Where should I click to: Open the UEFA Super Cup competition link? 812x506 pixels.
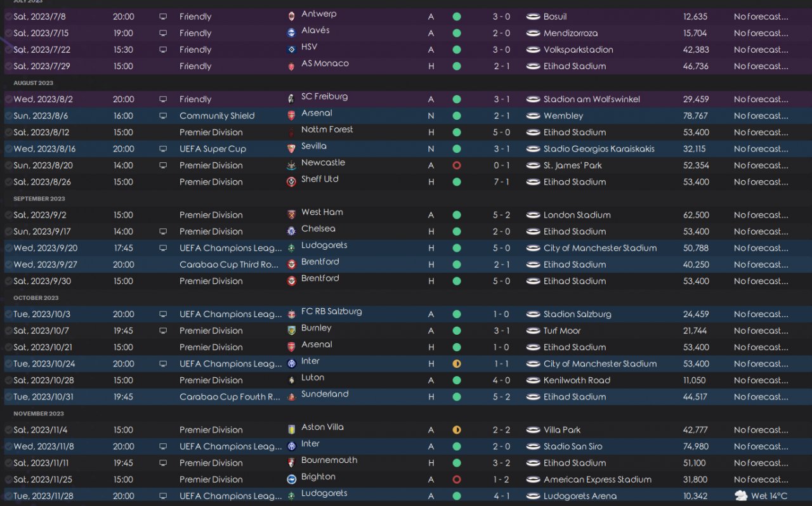(x=213, y=149)
